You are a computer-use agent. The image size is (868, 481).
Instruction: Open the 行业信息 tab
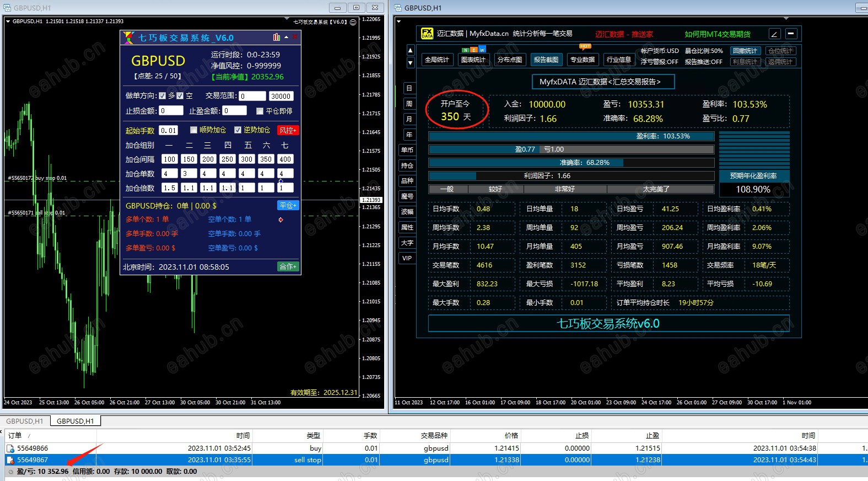pyautogui.click(x=619, y=60)
